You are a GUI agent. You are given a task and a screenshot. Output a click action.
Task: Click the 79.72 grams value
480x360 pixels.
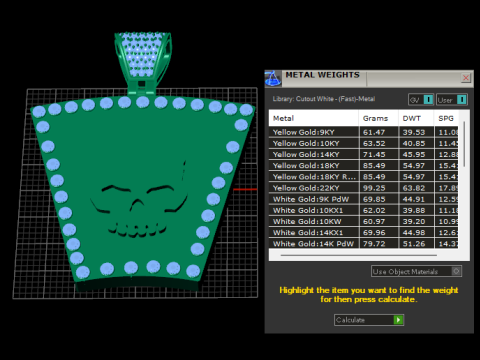pos(374,244)
